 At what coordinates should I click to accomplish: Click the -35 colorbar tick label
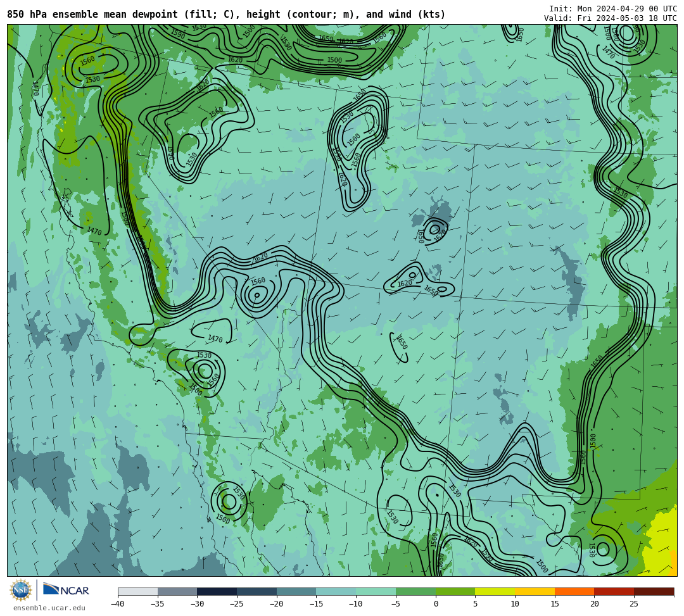[157, 604]
